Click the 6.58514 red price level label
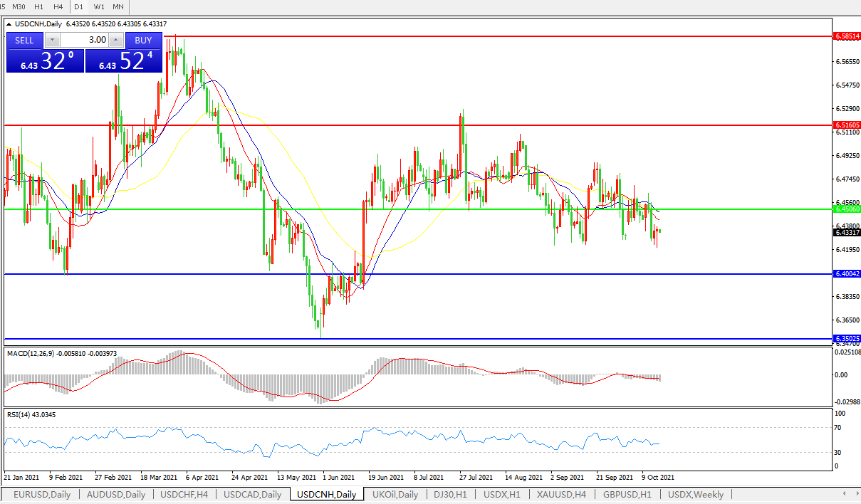Viewport: 861px width, 504px height. [846, 35]
